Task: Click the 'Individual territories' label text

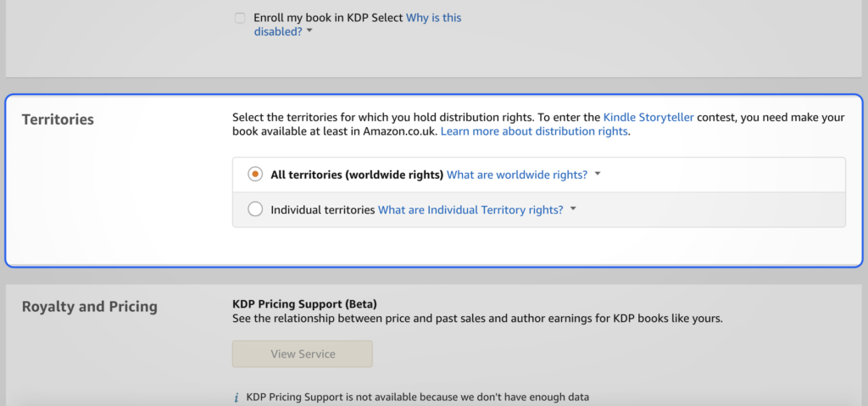Action: [x=322, y=210]
